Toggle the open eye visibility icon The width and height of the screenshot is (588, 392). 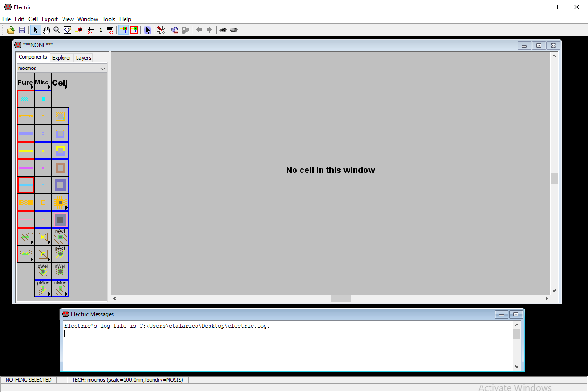223,30
